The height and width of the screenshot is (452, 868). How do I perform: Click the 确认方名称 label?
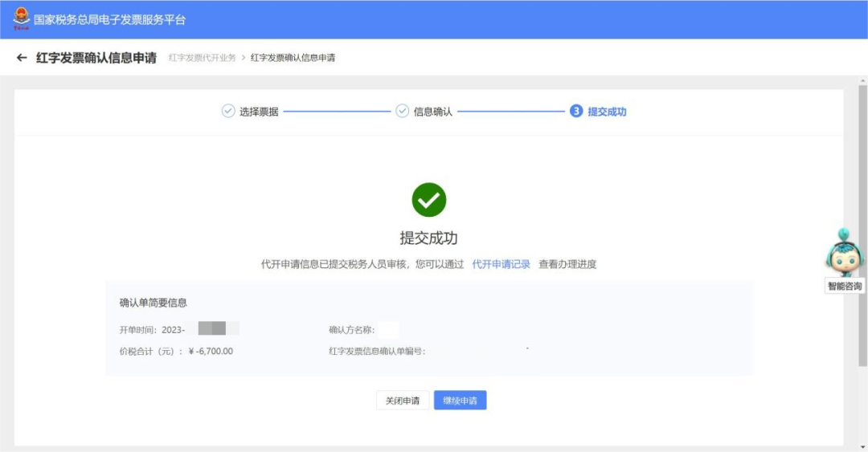[352, 330]
